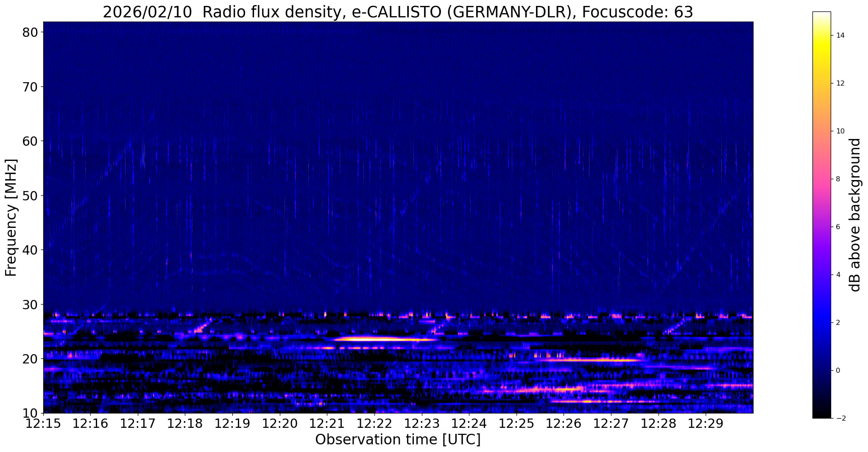Click the plot title text
The image size is (868, 452).
pyautogui.click(x=398, y=12)
